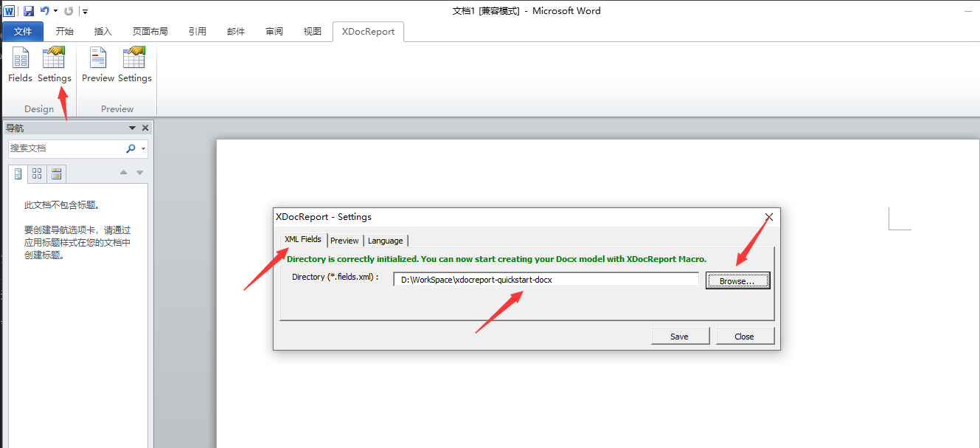Click Close button in Settings dialog
This screenshot has width=980, height=448.
(x=745, y=336)
